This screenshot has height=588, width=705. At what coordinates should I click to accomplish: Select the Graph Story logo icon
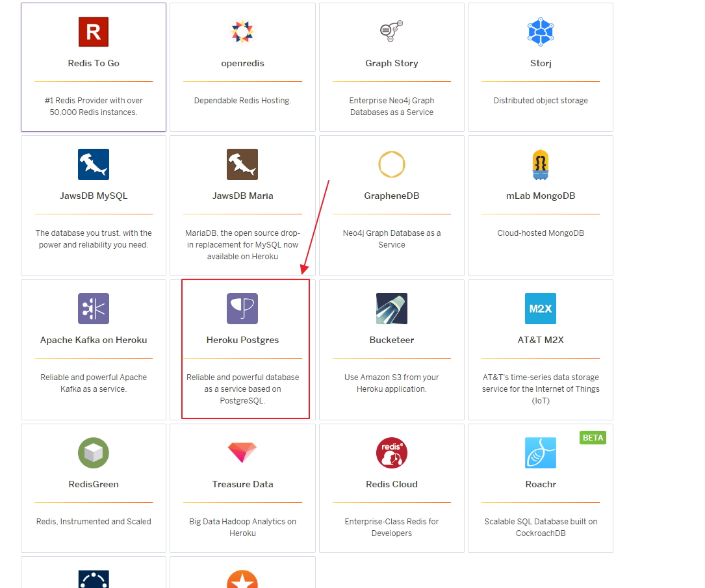pyautogui.click(x=392, y=31)
